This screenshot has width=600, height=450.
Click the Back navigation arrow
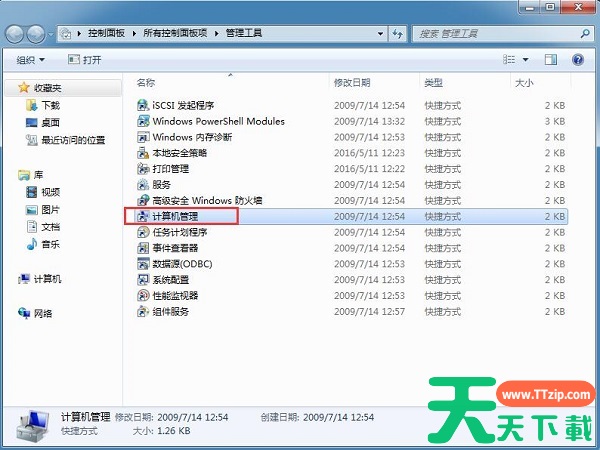coord(16,34)
